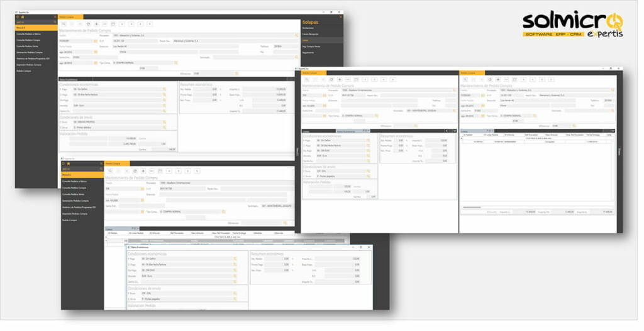Open tab list dropdown arrow in split window's left pane
This screenshot has width=644, height=331.
coord(455,131)
